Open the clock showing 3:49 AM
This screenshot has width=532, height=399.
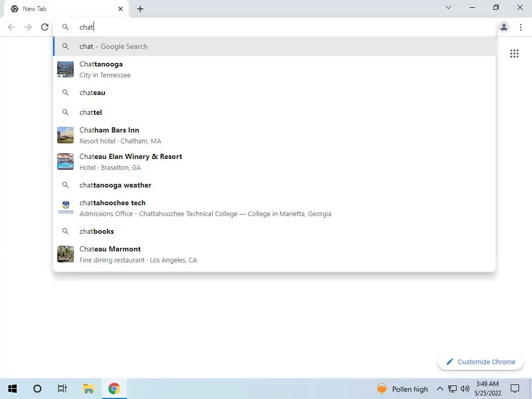coord(487,389)
